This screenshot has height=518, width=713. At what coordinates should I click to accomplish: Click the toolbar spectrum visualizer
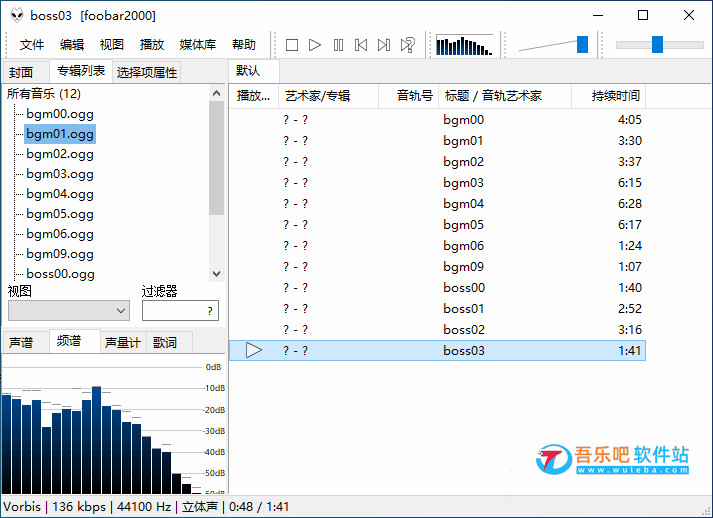pyautogui.click(x=464, y=45)
